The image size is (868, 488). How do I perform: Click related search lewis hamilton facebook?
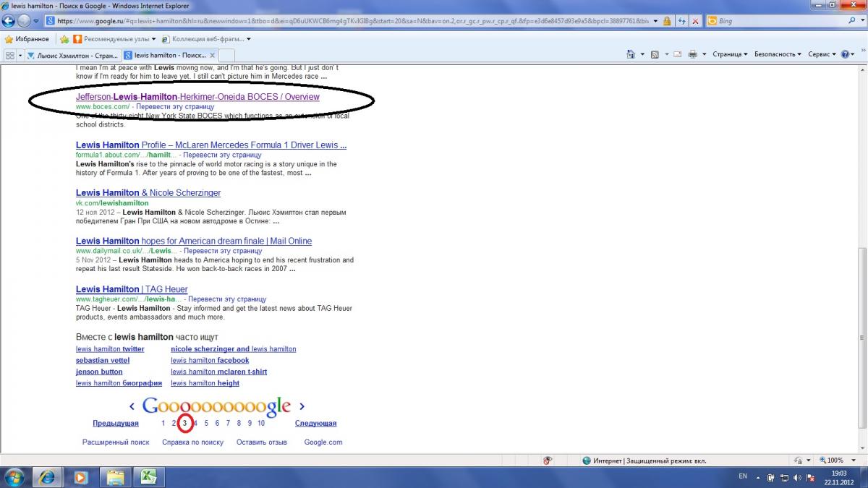(210, 360)
